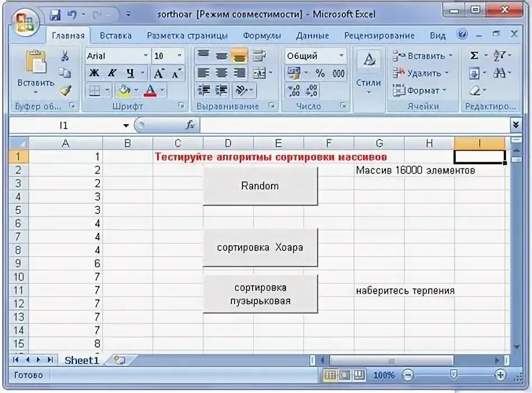Screen dimensions: 532x393
Task: Click the Insert Function fx button
Action: [190, 125]
